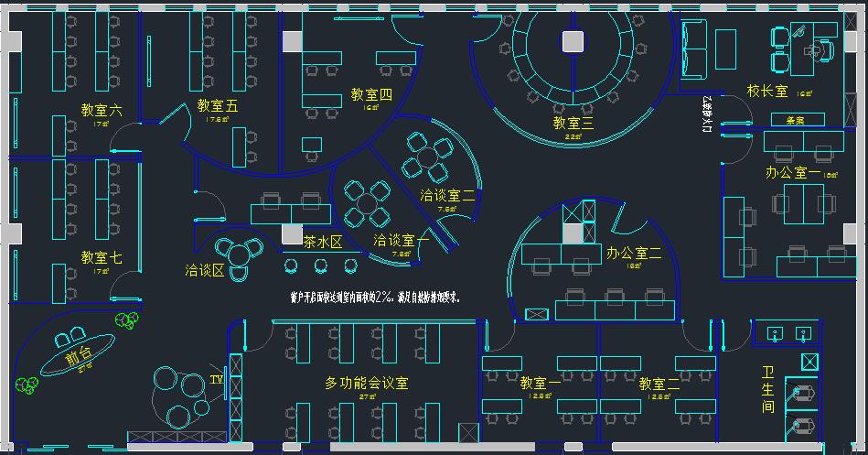The width and height of the screenshot is (868, 455).
Task: Select the 教室三 text label
Action: (573, 122)
